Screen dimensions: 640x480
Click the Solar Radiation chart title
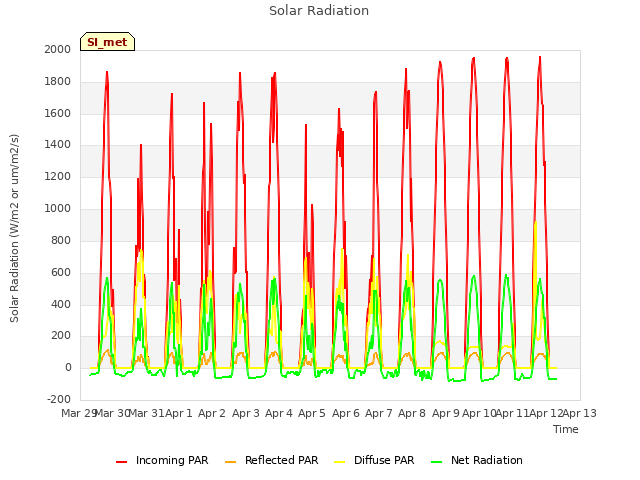[x=319, y=11]
